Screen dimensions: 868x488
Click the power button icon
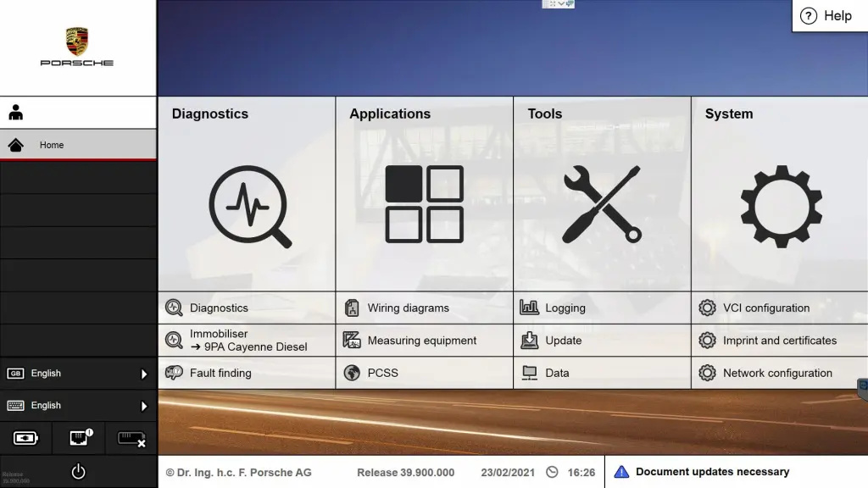(x=78, y=472)
